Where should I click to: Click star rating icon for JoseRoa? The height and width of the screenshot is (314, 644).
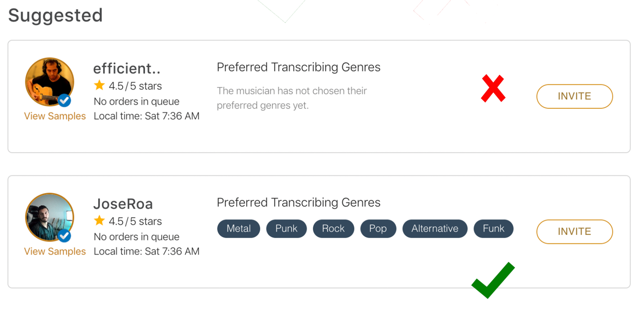(x=99, y=221)
